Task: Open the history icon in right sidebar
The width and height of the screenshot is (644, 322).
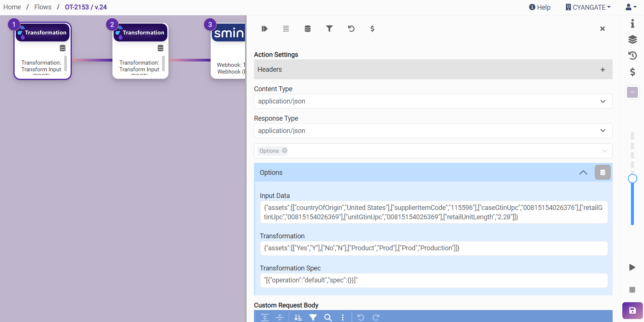Action: pos(632,56)
